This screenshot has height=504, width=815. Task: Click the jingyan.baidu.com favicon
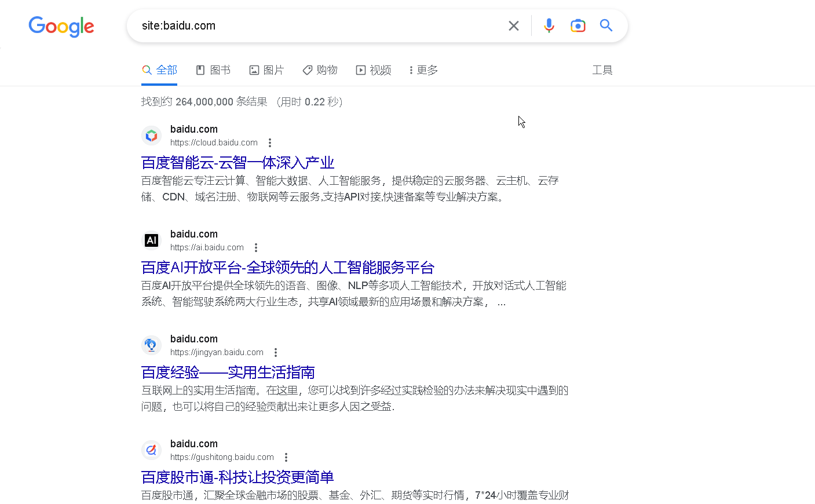click(151, 345)
